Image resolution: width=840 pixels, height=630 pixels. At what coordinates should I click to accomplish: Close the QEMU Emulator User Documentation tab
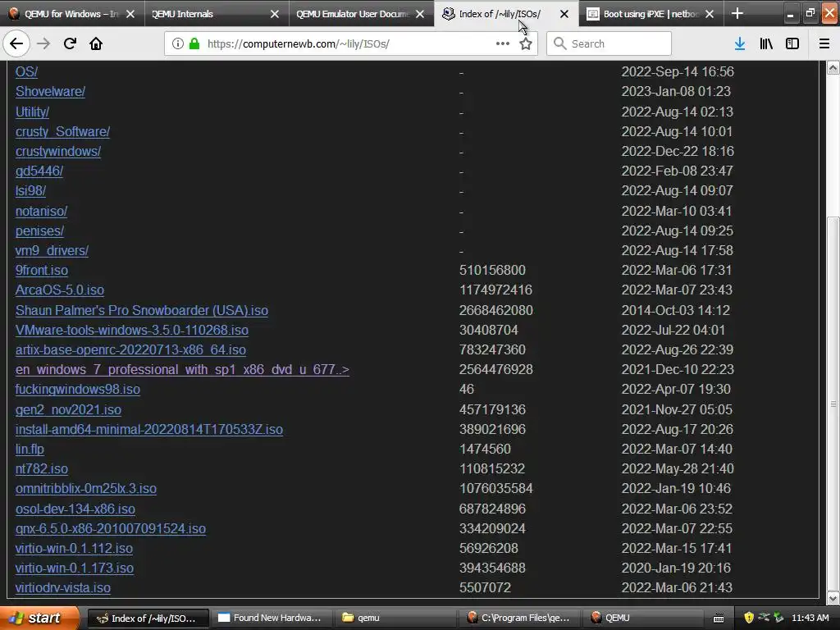click(421, 15)
